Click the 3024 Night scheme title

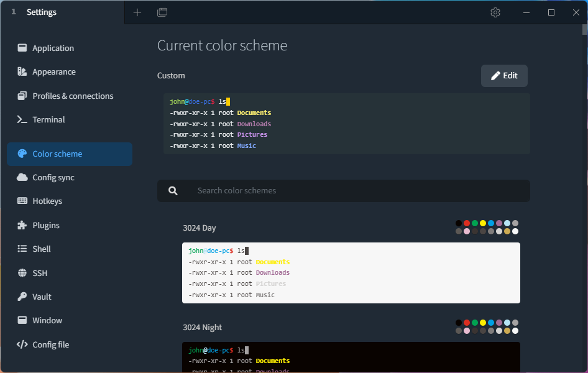tap(203, 327)
